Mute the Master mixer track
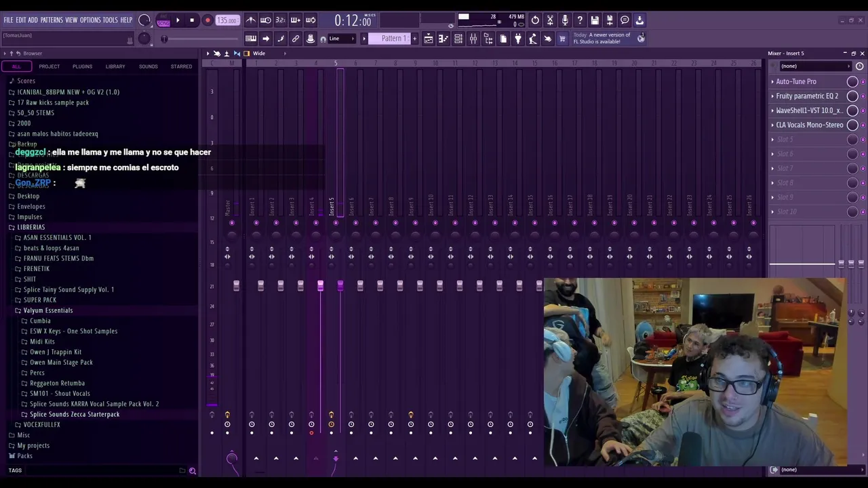 (x=232, y=223)
